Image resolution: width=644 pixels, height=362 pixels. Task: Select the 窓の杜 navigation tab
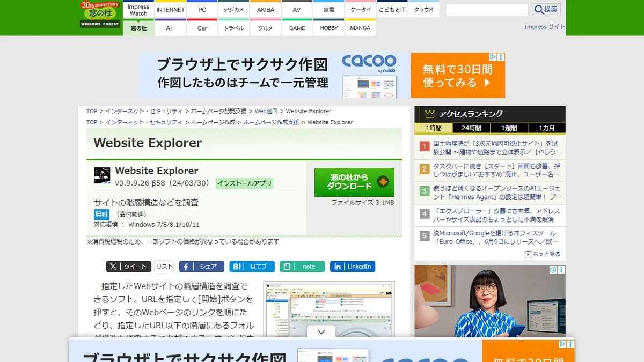coord(138,27)
